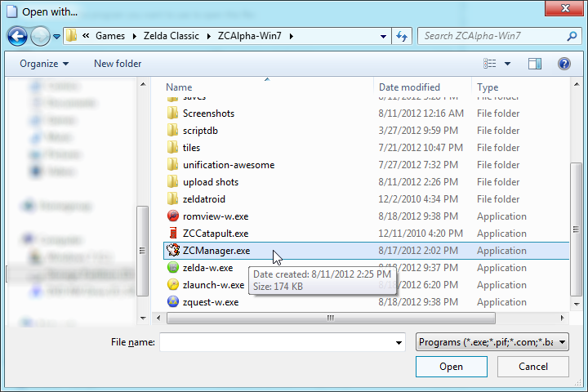Click the zquest-w.exe file name
This screenshot has width=588, height=392.
[211, 302]
